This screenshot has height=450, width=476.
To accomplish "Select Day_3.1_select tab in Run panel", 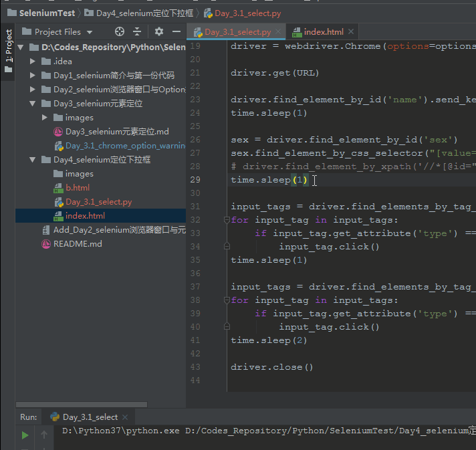I will click(90, 417).
